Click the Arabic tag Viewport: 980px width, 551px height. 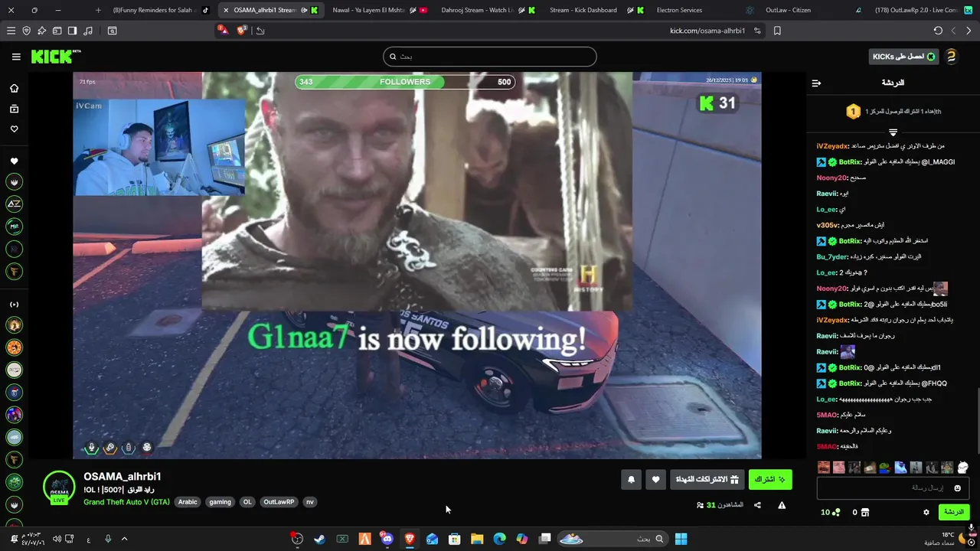(x=188, y=502)
